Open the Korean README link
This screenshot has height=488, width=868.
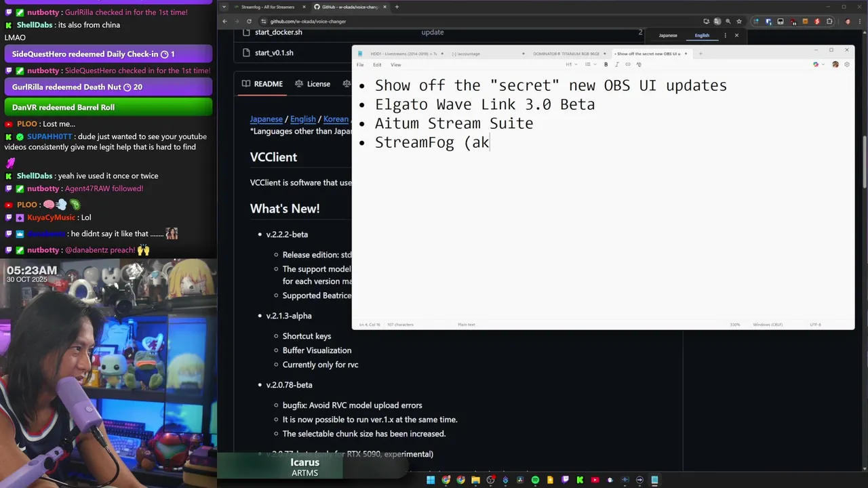click(x=336, y=119)
